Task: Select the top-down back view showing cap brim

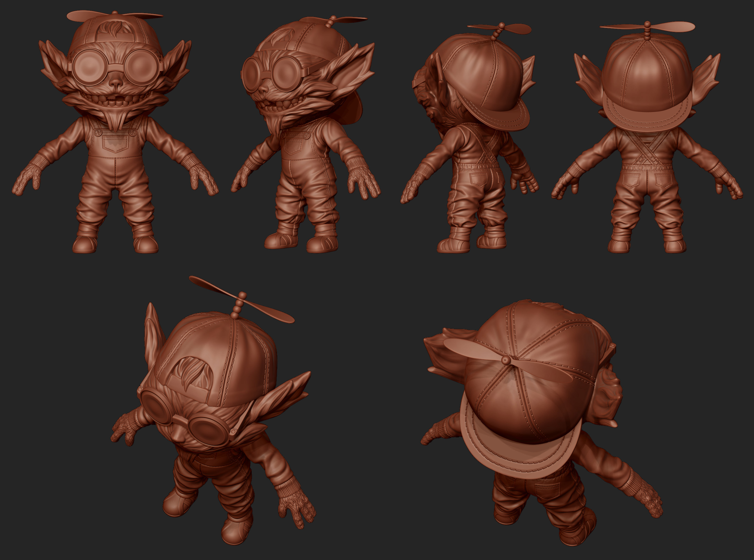Action: [542, 423]
